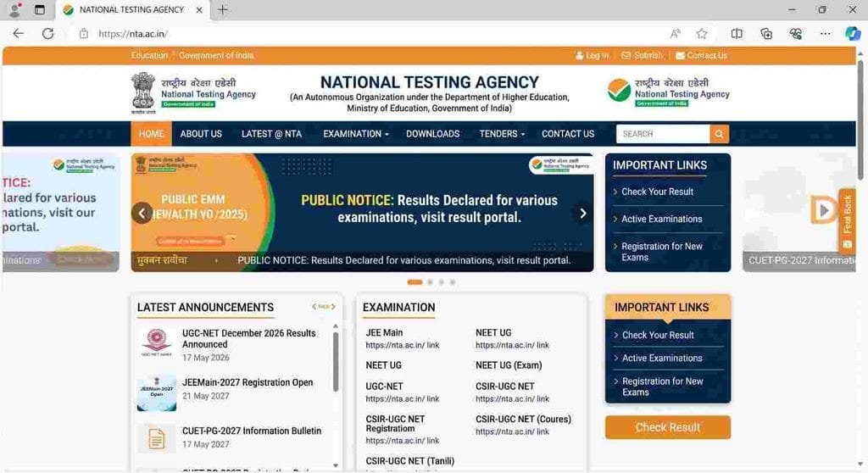Image resolution: width=868 pixels, height=473 pixels.
Task: Click the browser address bar URL
Action: click(x=133, y=34)
